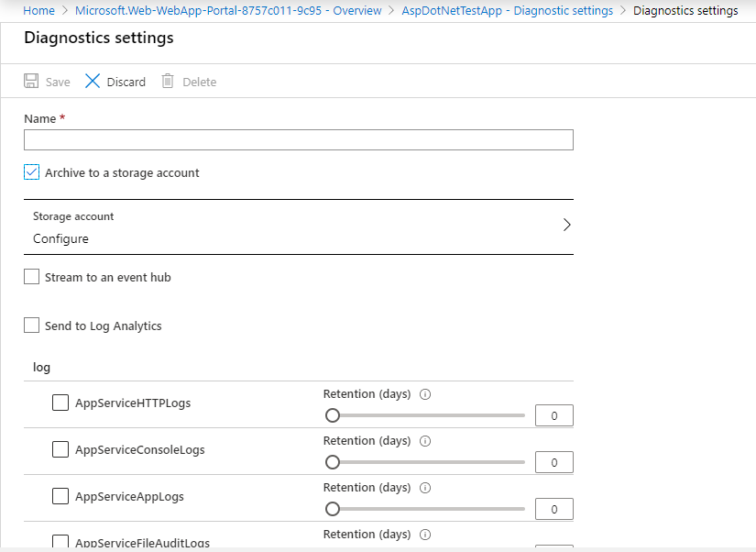
Task: Navigate to Home via the breadcrumb
Action: coord(38,10)
